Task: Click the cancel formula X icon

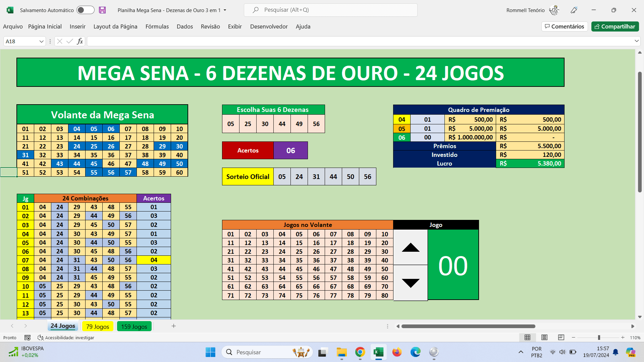Action: tap(60, 41)
